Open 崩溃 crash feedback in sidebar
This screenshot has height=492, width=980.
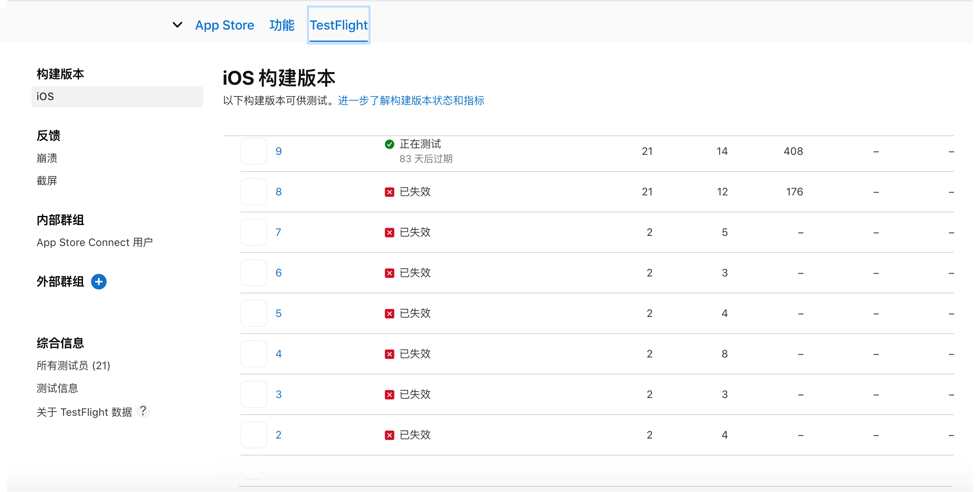point(47,158)
